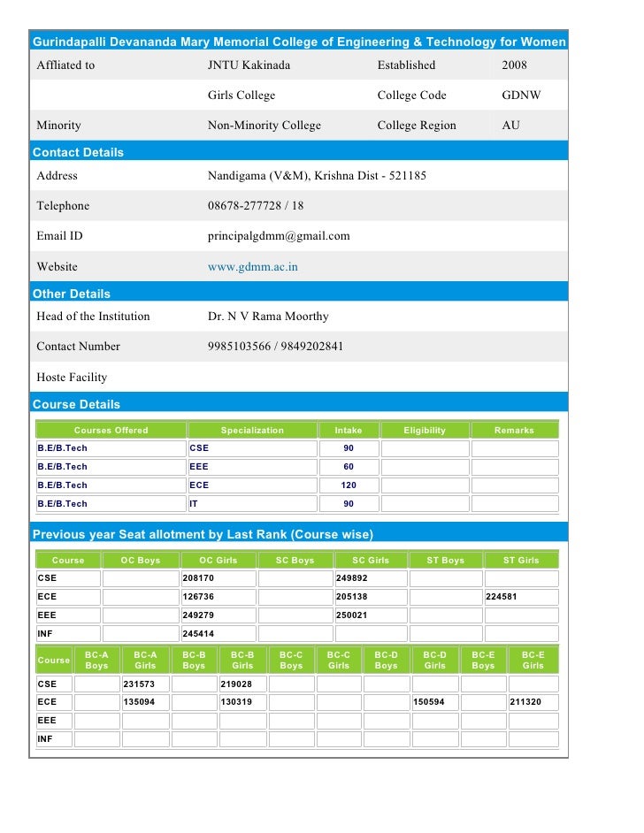Click the OC Boys column header
The height and width of the screenshot is (833, 644).
pos(141,560)
